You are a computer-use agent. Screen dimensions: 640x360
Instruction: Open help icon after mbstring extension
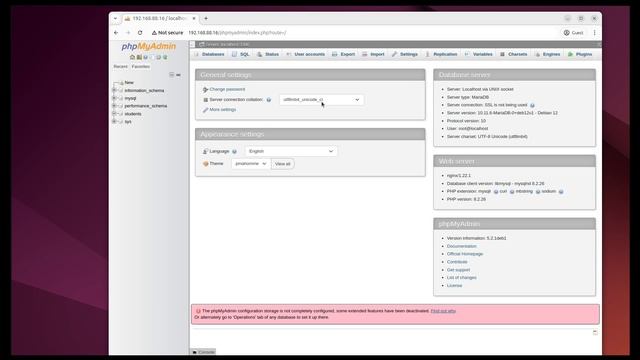(x=538, y=191)
